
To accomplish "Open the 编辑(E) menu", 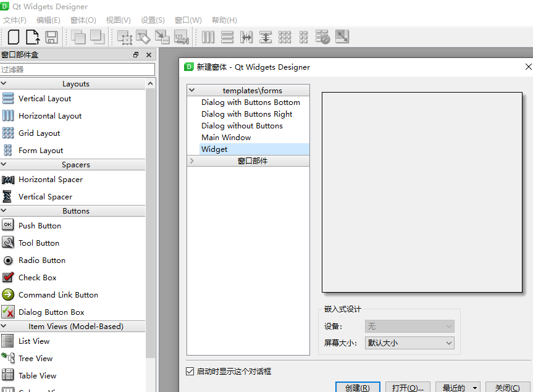I will point(48,20).
